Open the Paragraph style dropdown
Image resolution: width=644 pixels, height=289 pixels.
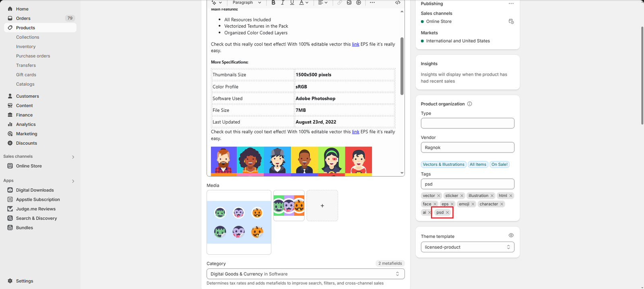(246, 2)
